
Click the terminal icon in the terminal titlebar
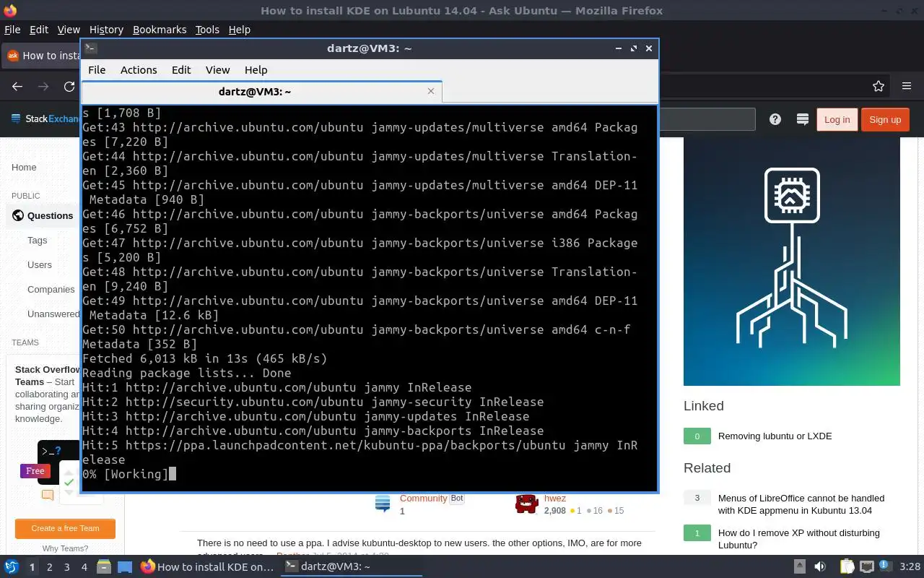pos(90,48)
